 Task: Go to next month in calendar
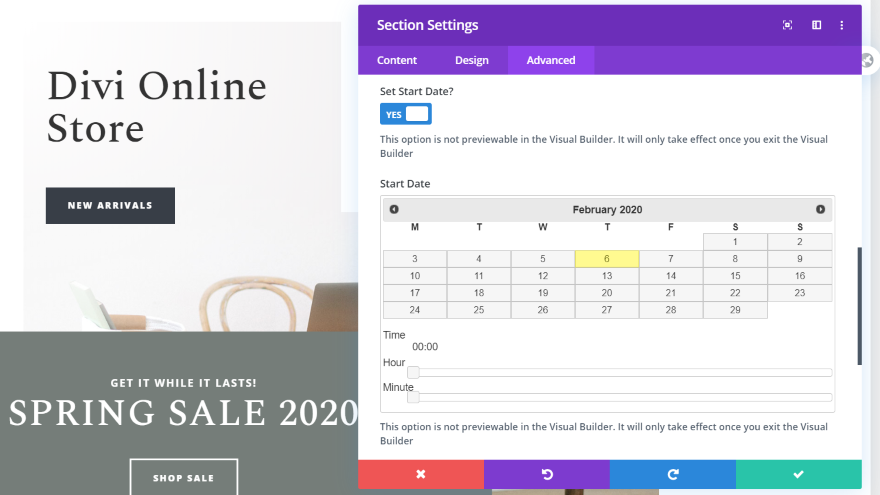pyautogui.click(x=820, y=209)
